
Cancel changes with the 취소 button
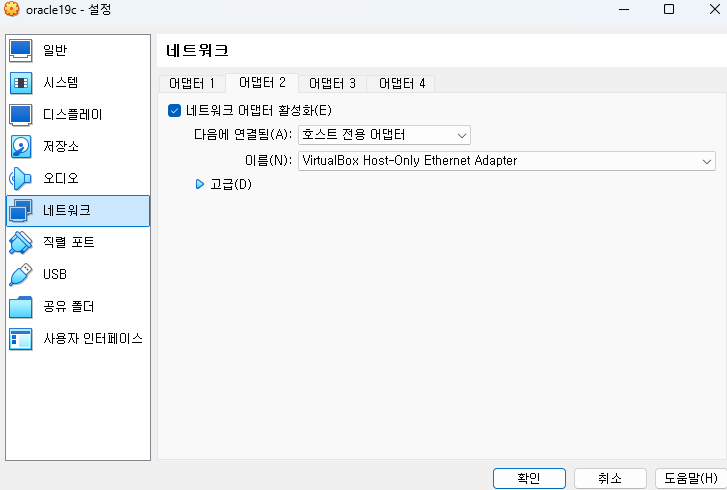click(610, 478)
